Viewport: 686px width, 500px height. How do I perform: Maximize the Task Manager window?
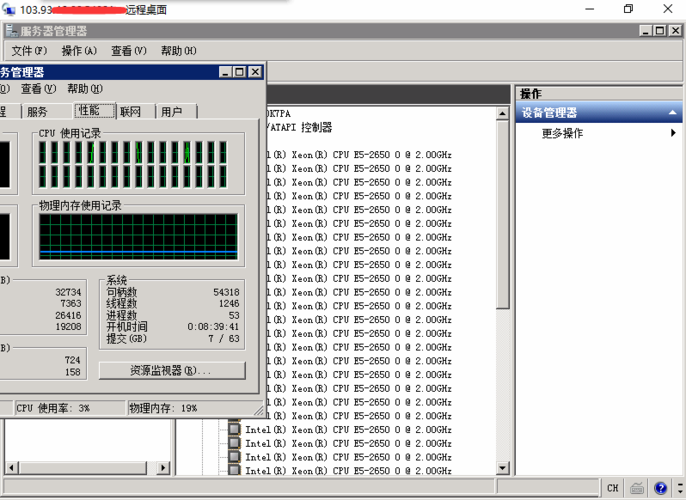[240, 72]
